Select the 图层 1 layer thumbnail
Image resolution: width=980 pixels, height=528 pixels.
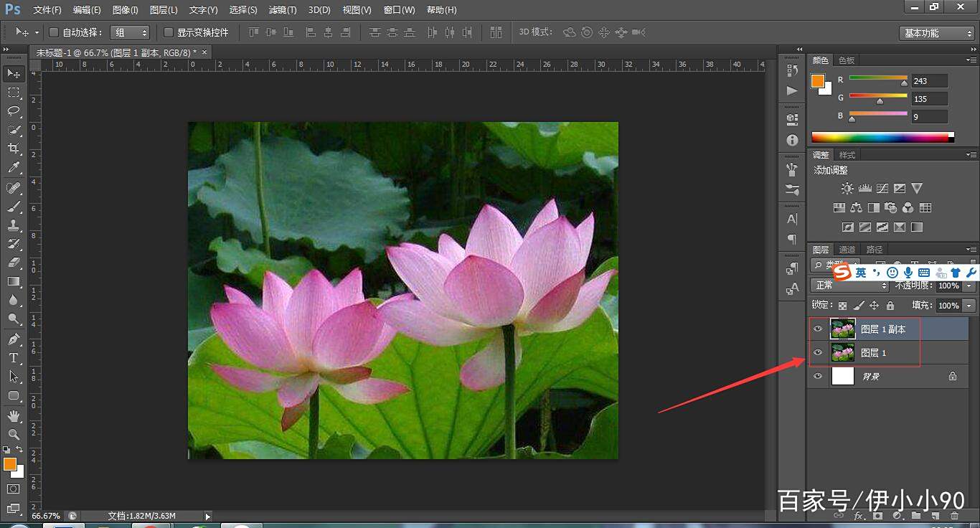coord(842,352)
